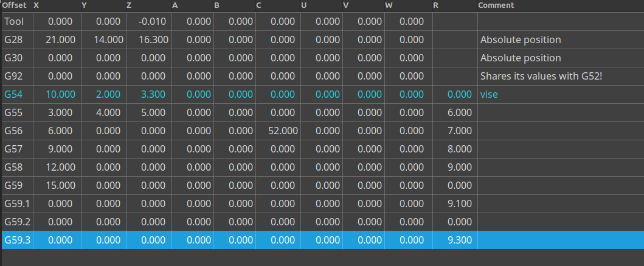The height and width of the screenshot is (266, 644).
Task: Select the G59.3 row label
Action: click(17, 240)
